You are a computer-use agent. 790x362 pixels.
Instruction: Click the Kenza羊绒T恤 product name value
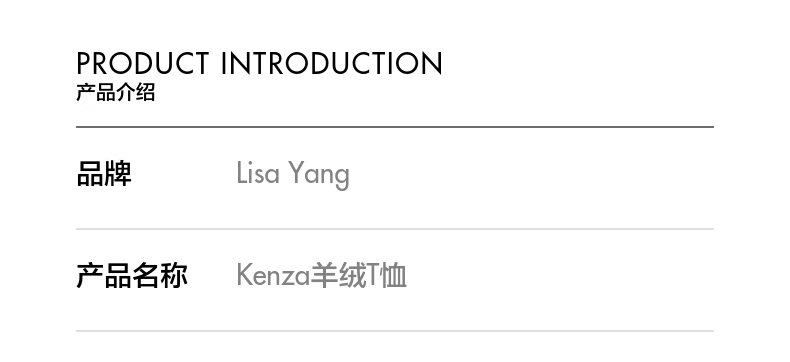tap(321, 276)
